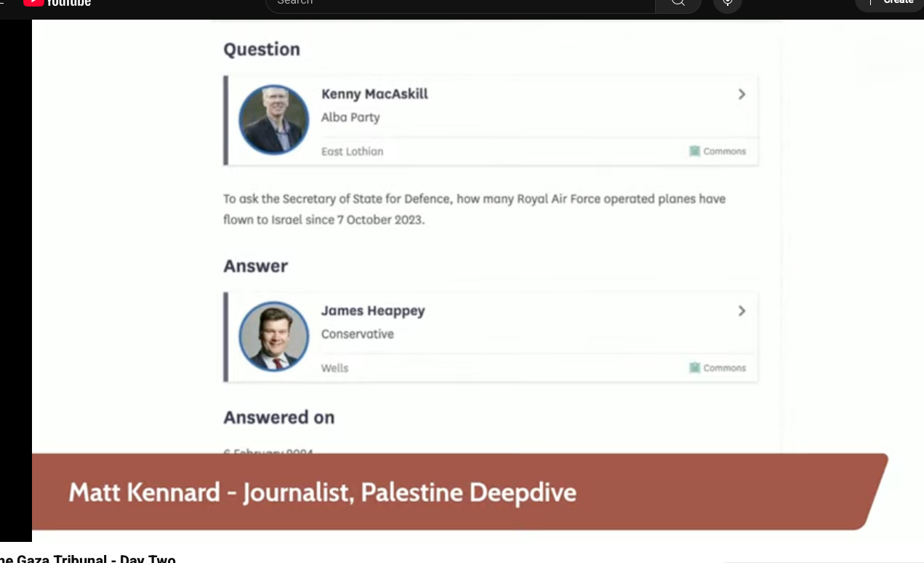The width and height of the screenshot is (924, 563).
Task: Click Commons icon in MacAskill card
Action: [694, 151]
